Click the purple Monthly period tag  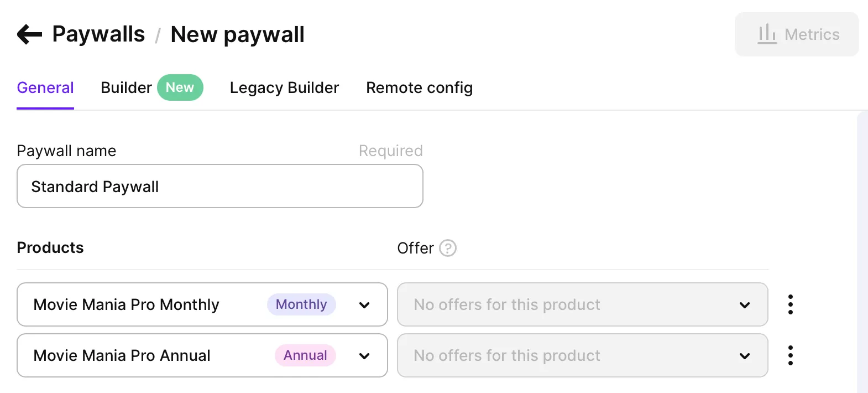point(301,304)
